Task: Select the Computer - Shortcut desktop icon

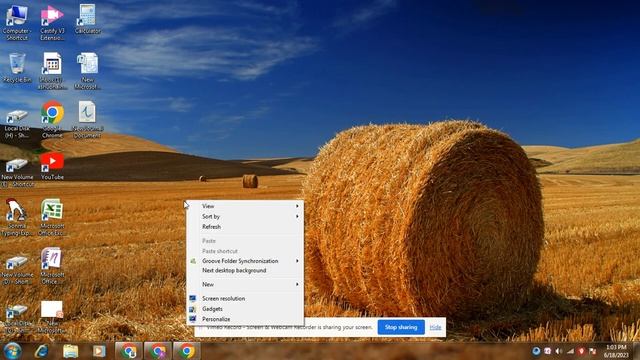Action: click(17, 22)
